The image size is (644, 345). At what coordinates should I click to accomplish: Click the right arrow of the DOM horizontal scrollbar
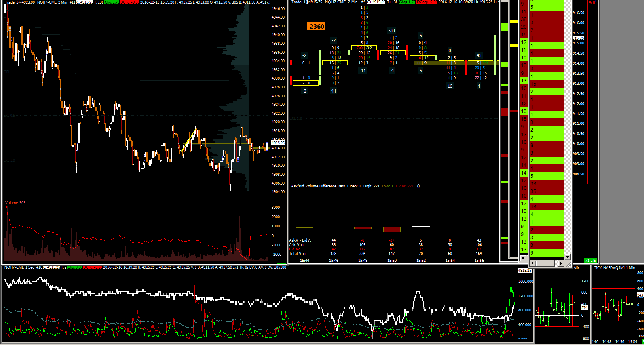(x=561, y=263)
